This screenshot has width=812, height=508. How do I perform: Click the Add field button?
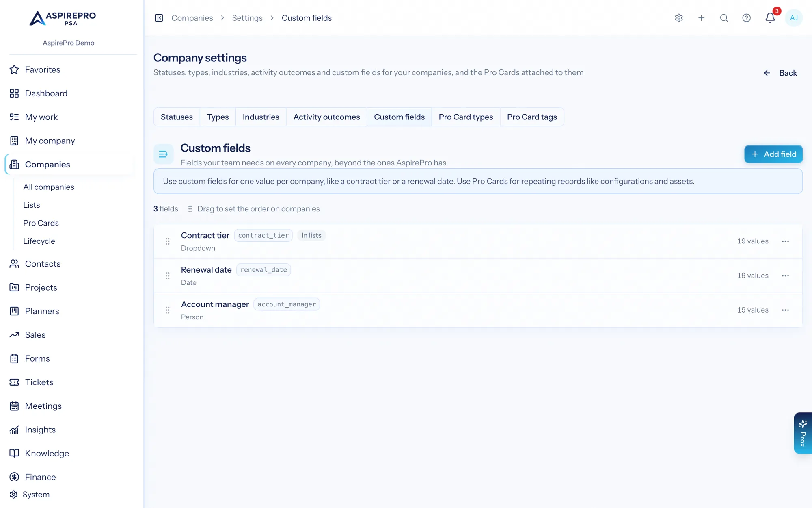[773, 154]
